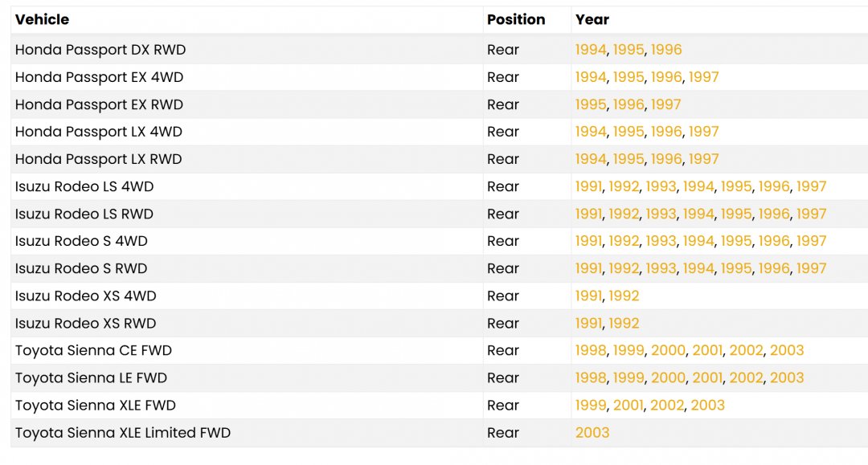
Task: Open 1992 link for Isuzu Rodeo XS 4WD
Action: pyautogui.click(x=624, y=296)
